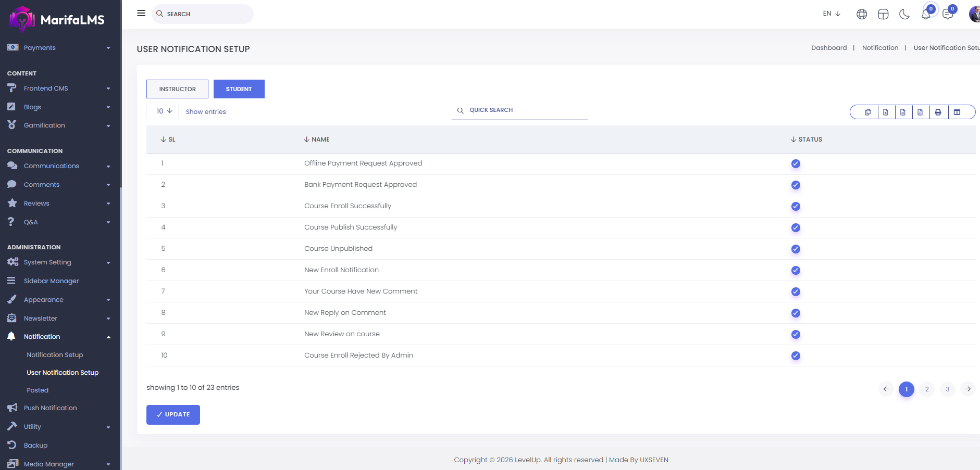Export the table to Excel

pyautogui.click(x=885, y=112)
